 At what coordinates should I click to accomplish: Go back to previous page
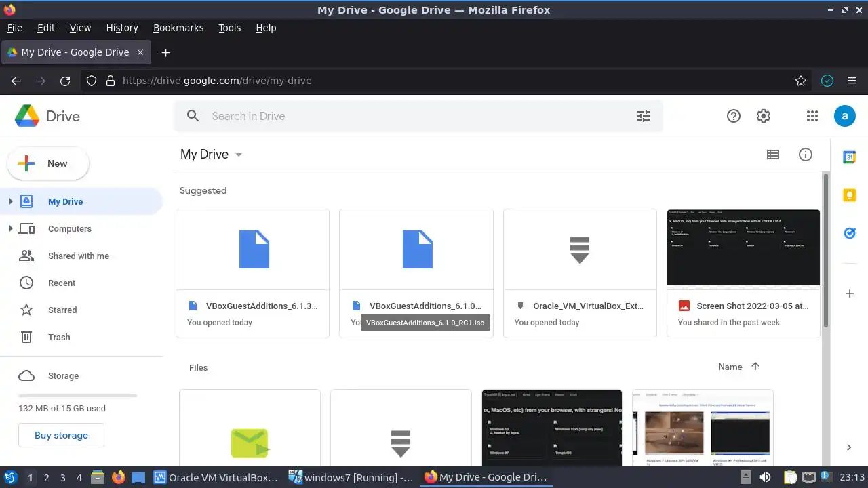pyautogui.click(x=16, y=81)
